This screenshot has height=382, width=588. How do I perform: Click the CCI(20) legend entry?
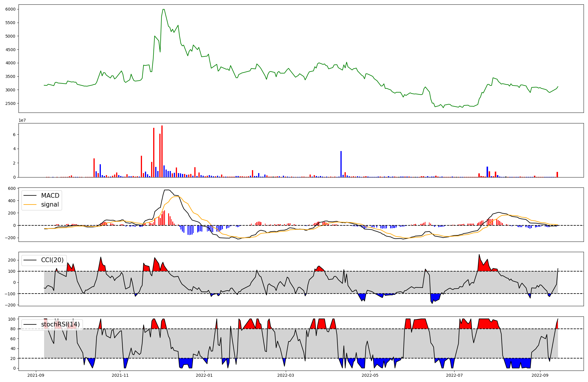point(52,260)
